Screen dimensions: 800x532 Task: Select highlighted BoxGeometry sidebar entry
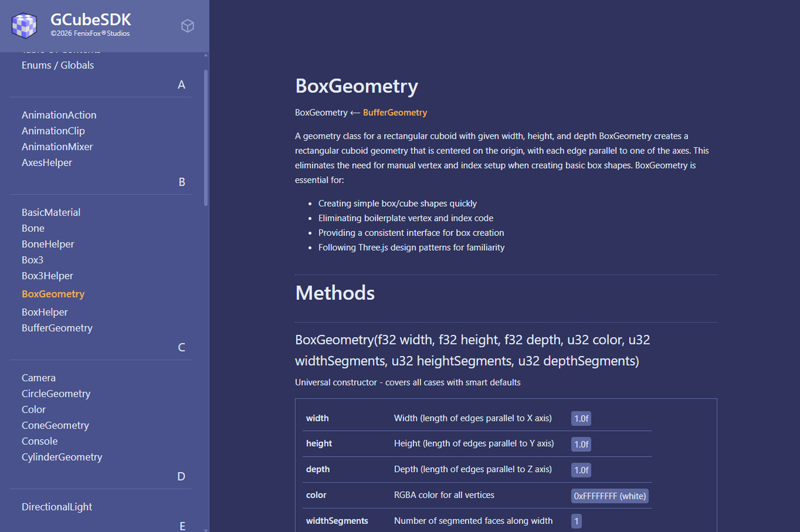tap(53, 294)
